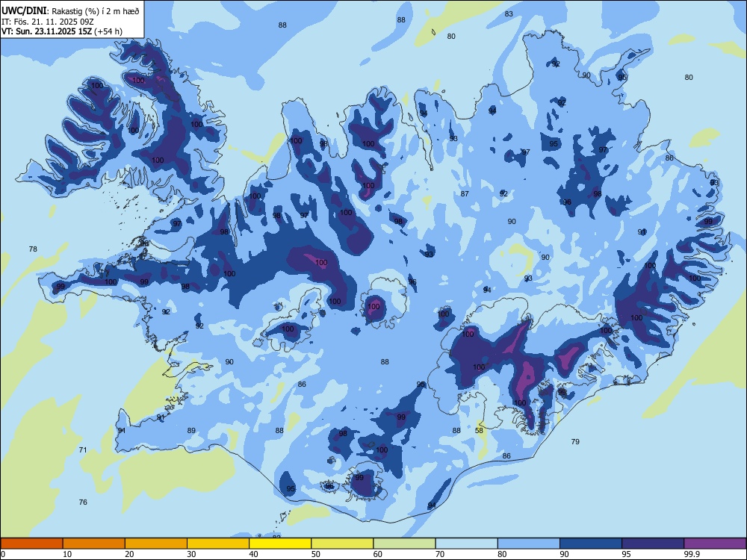
Task: Select the '50' tick label on the color scale
Action: pos(316,554)
